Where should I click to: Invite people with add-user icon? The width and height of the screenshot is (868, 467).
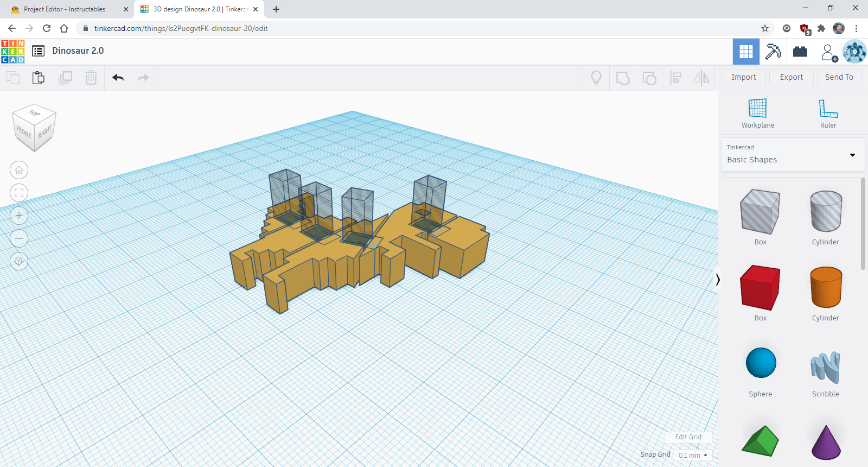(x=828, y=52)
